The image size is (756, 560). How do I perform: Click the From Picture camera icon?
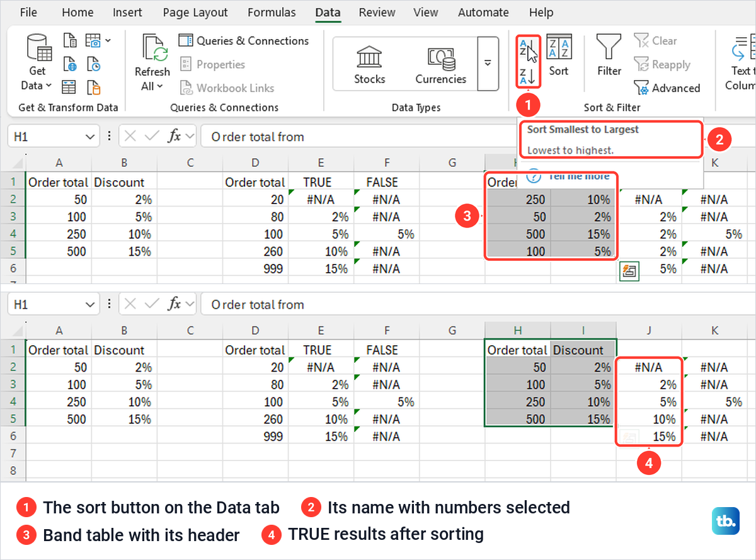pyautogui.click(x=93, y=42)
